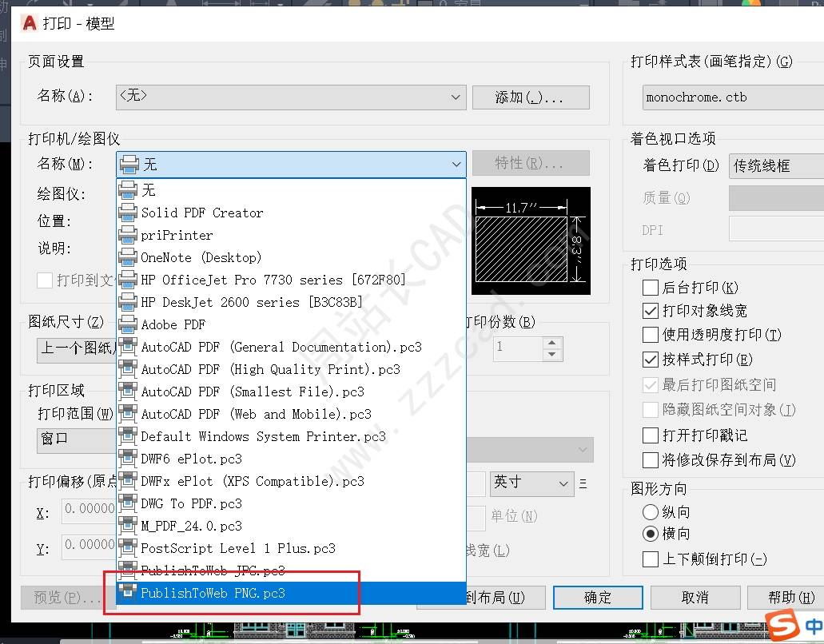Open 着色打印 传统线框 dropdown
Viewport: 824px width, 644px height.
tap(776, 166)
